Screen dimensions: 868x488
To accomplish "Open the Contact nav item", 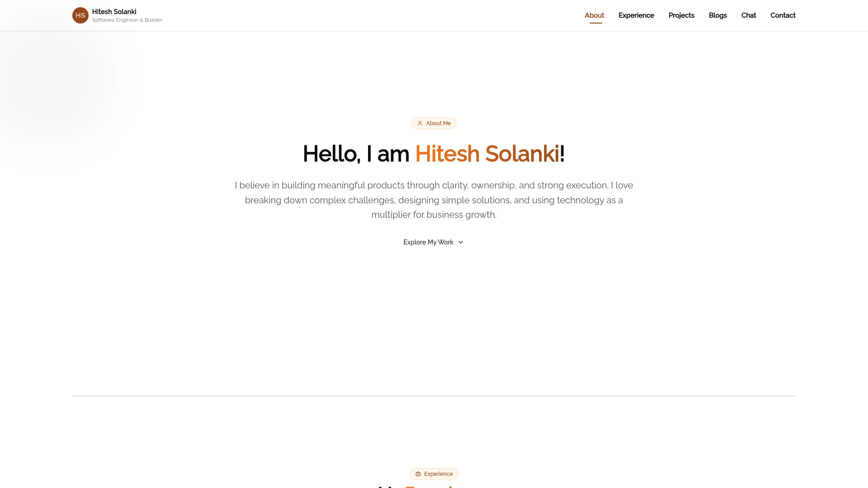I will [x=783, y=15].
